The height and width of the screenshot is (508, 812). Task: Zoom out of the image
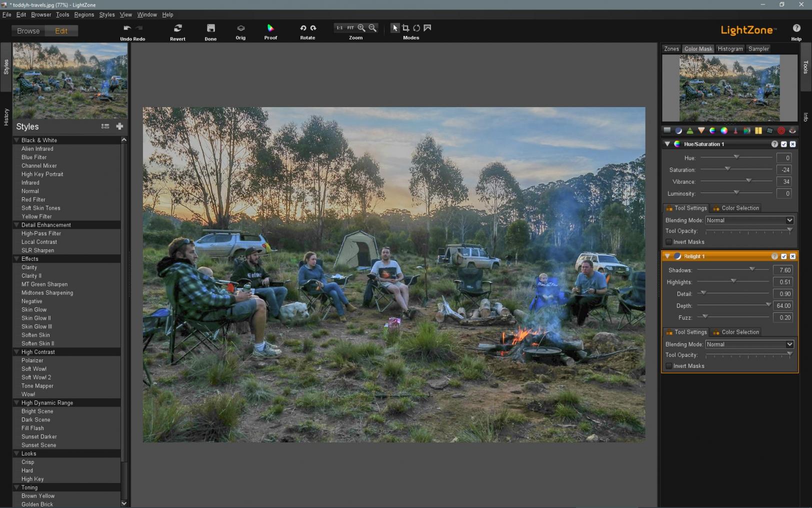pyautogui.click(x=372, y=28)
